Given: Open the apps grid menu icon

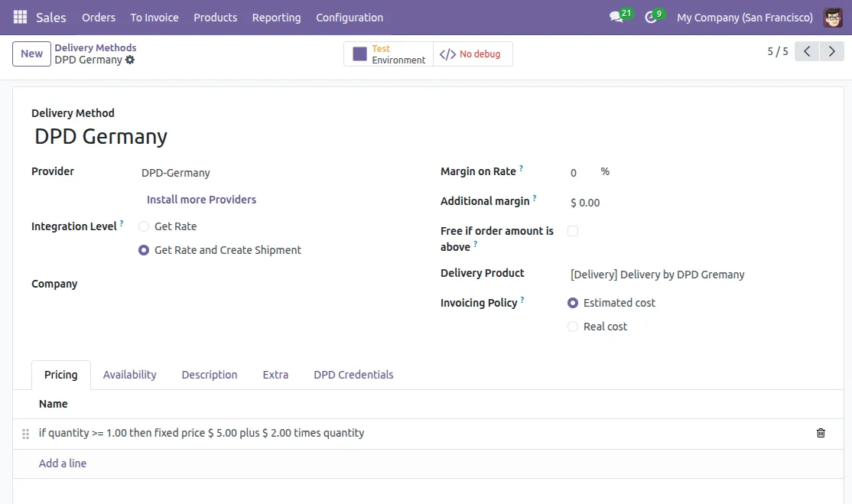Looking at the screenshot, I should point(20,18).
